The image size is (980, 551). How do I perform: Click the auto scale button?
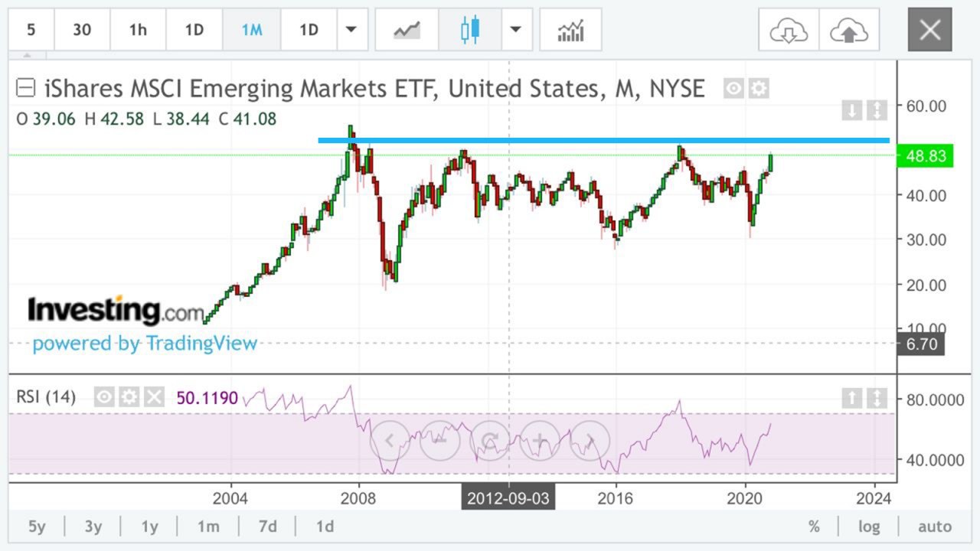tap(935, 527)
